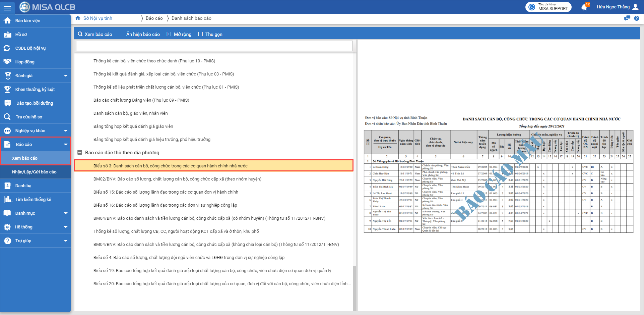Expand the Hệ thống menu arrow
Screen dimensions: 644x315
(65, 227)
